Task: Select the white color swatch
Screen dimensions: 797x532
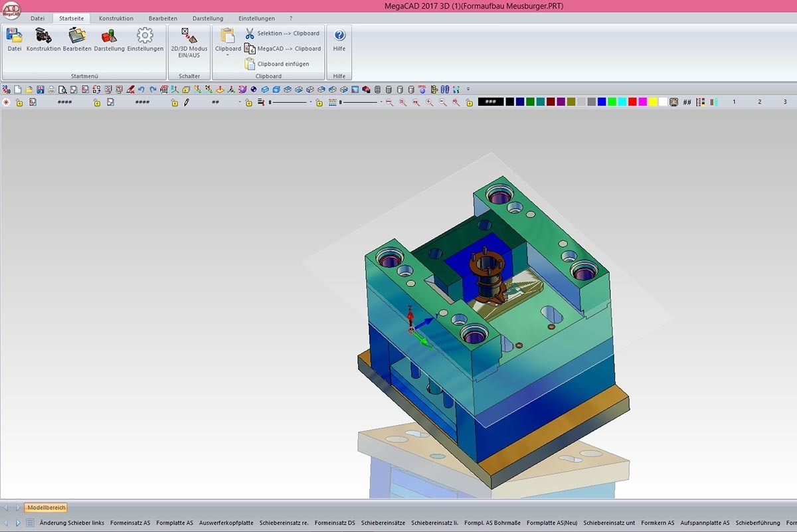Action: click(x=663, y=102)
